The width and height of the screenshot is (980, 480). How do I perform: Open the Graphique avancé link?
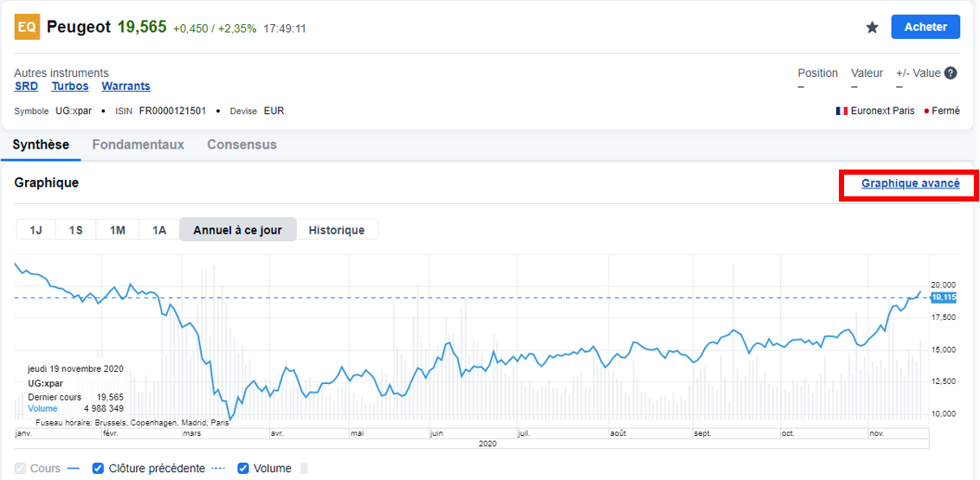[911, 183]
